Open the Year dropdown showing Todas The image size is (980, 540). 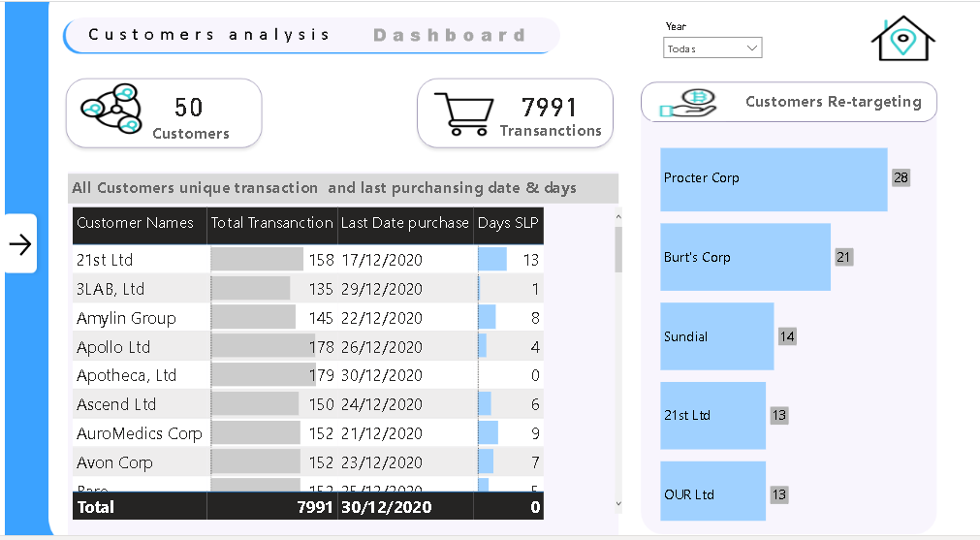(x=712, y=48)
